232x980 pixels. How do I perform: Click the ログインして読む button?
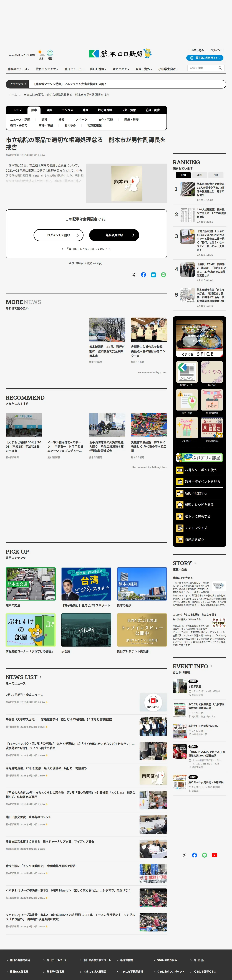[58, 235]
